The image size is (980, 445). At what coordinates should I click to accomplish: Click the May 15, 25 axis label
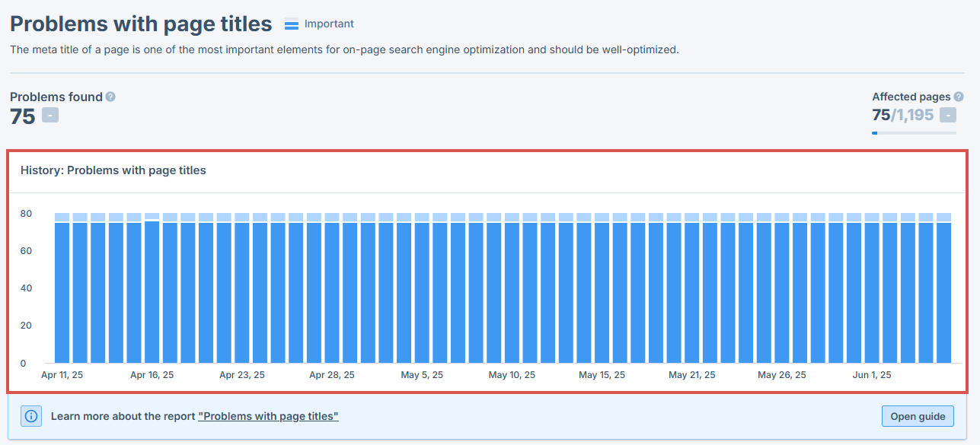602,375
